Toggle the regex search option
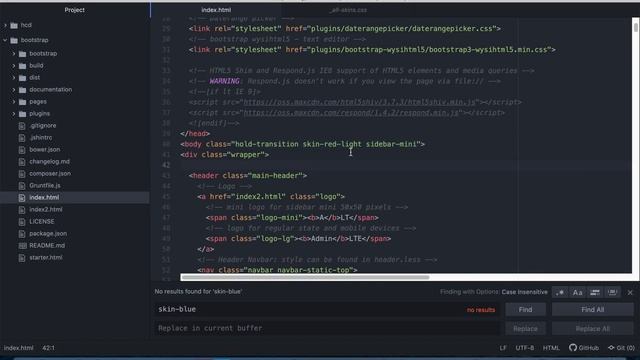 (560, 292)
